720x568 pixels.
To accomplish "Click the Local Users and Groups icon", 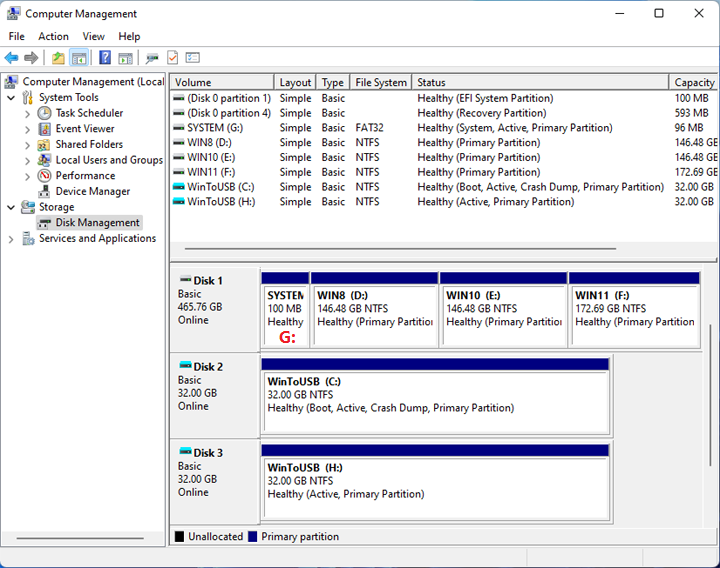I will tap(45, 160).
